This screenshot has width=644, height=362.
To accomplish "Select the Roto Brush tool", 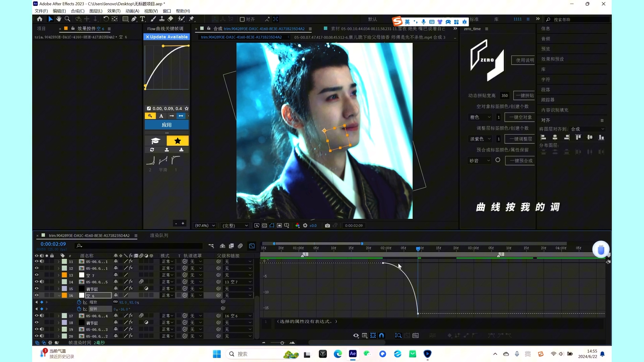I will click(x=181, y=19).
